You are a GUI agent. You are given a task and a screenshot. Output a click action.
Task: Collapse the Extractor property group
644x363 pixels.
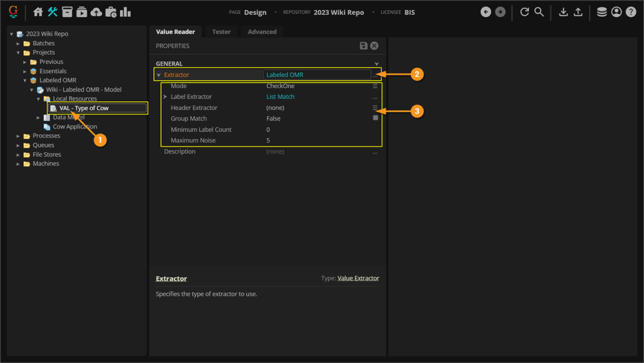pyautogui.click(x=159, y=75)
